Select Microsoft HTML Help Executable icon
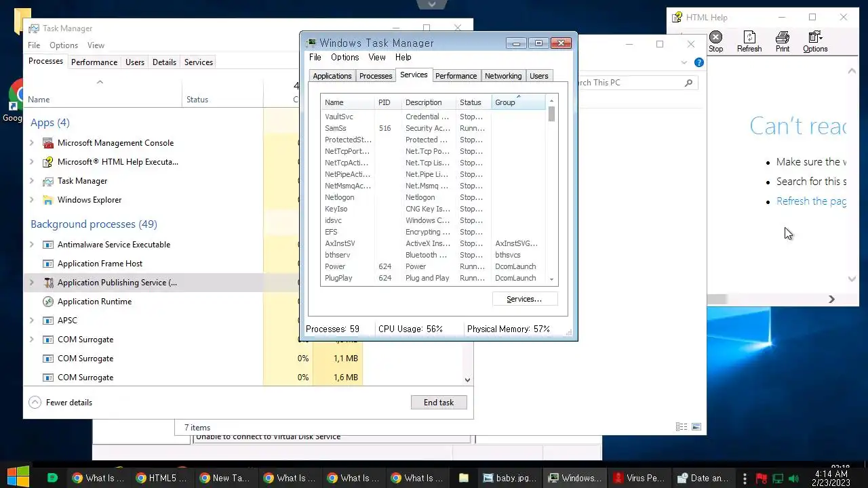The width and height of the screenshot is (868, 488). [x=48, y=162]
